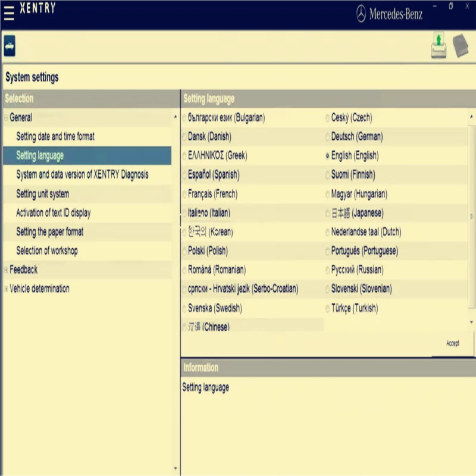Click the vehicle icon in toolbar

tap(10, 46)
